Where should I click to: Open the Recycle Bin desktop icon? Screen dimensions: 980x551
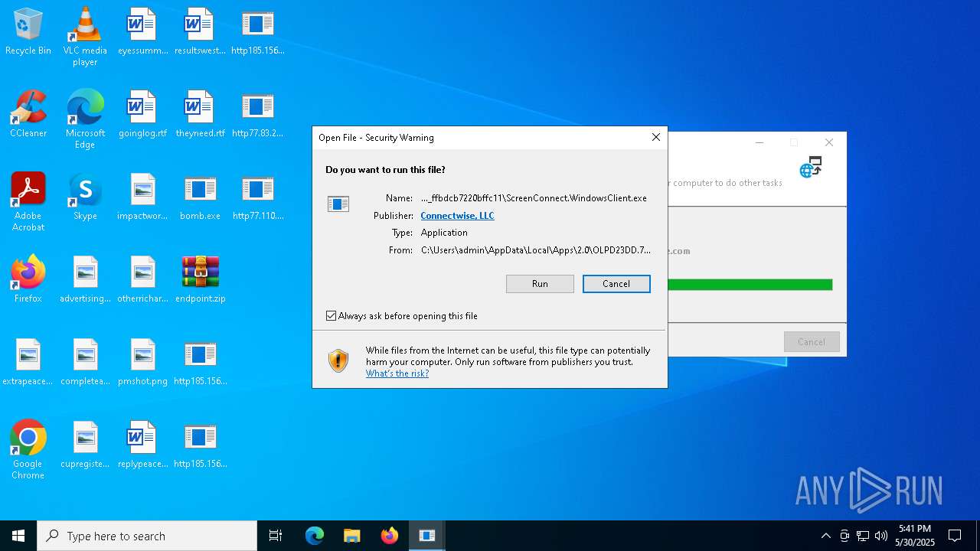pyautogui.click(x=28, y=31)
